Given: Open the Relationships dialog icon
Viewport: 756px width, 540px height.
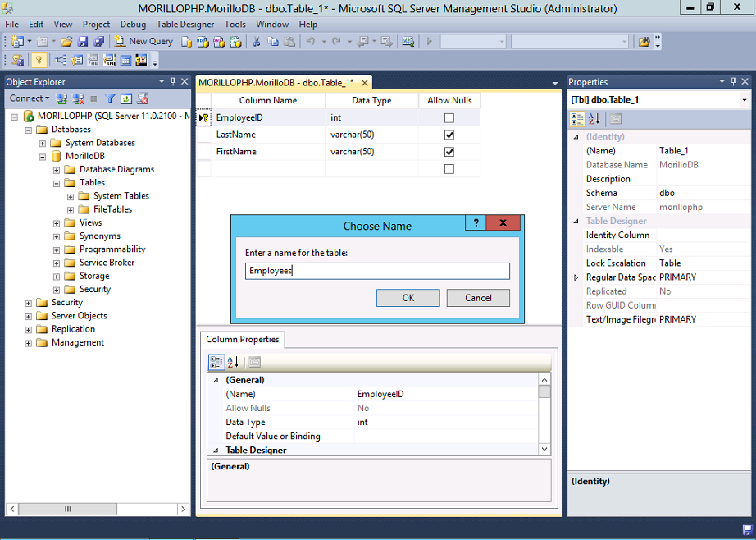Looking at the screenshot, I should [x=61, y=60].
